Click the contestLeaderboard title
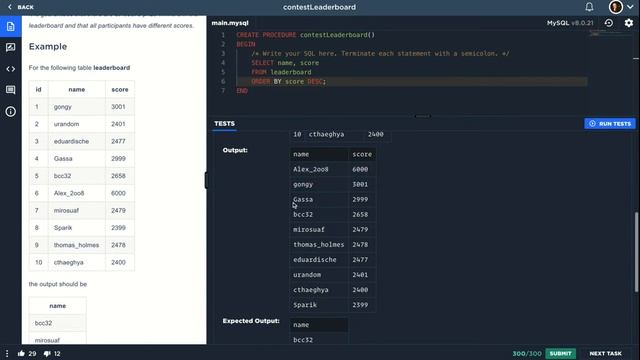The height and width of the screenshot is (360, 640). coord(319,7)
